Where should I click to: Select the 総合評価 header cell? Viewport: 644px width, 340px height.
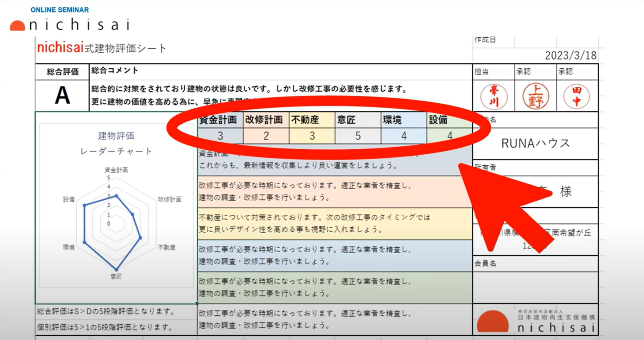click(62, 72)
